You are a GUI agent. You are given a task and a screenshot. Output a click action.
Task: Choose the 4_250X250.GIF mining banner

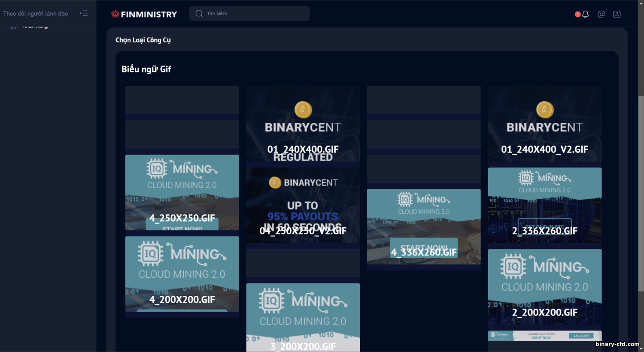(x=182, y=192)
